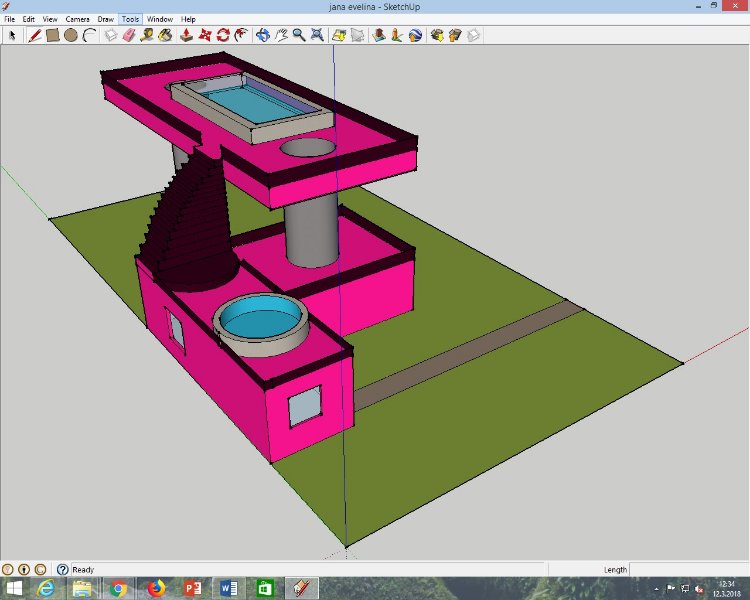Activate the Orbit camera tool
This screenshot has width=750, height=600.
pyautogui.click(x=262, y=35)
